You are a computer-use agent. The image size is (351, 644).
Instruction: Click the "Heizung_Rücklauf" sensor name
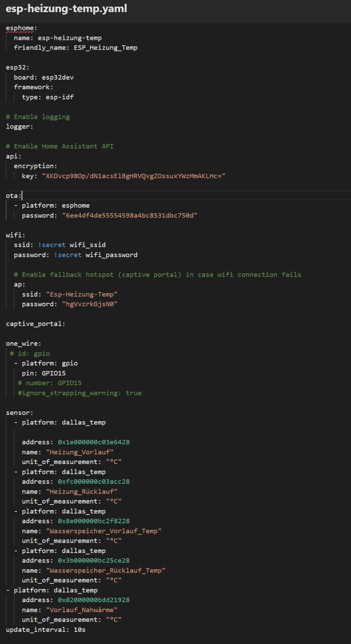(82, 492)
